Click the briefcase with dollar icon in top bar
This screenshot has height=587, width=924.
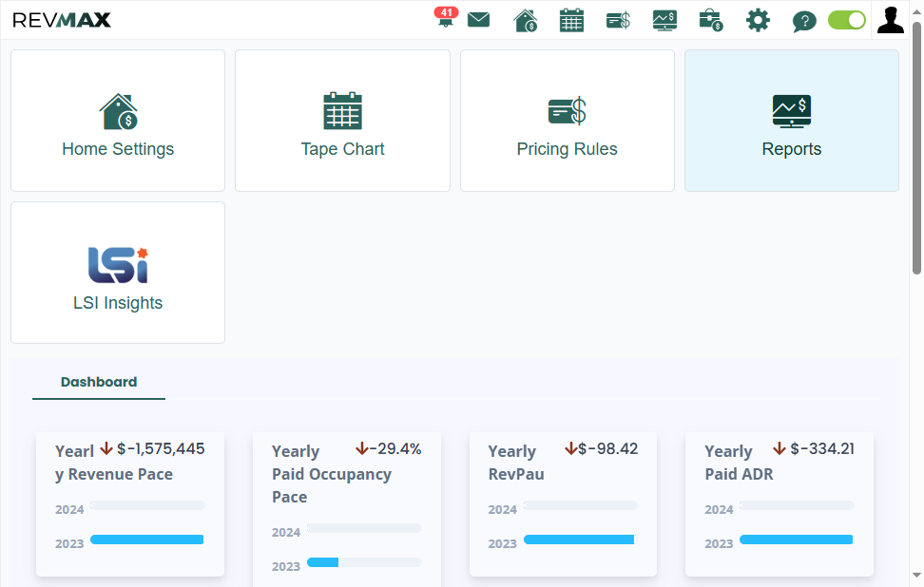[711, 21]
